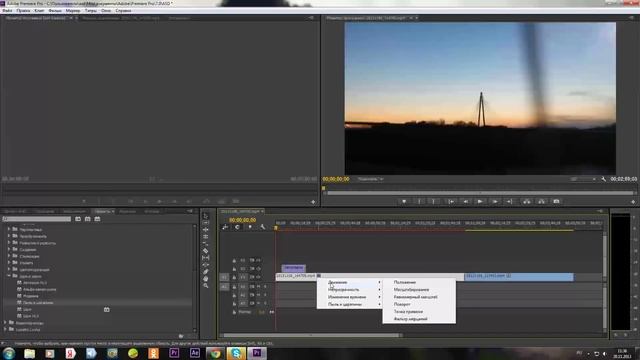The image size is (640, 360).
Task: Click Mark Out button in Program monitor
Action: pos(433,201)
